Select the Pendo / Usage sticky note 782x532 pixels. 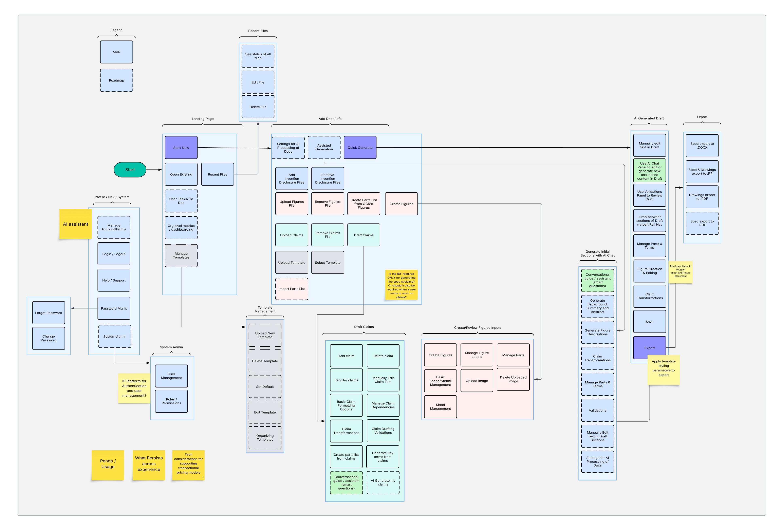pyautogui.click(x=108, y=465)
